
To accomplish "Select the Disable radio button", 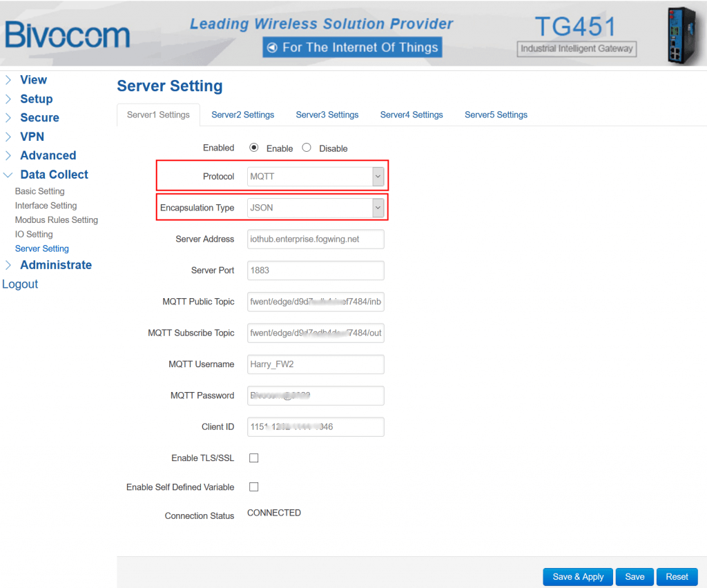I will click(307, 148).
